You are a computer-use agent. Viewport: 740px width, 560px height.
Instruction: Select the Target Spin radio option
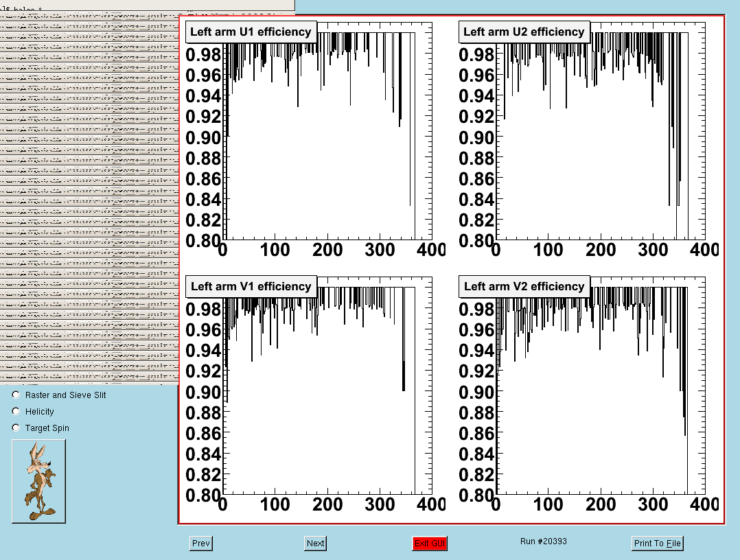[x=16, y=428]
